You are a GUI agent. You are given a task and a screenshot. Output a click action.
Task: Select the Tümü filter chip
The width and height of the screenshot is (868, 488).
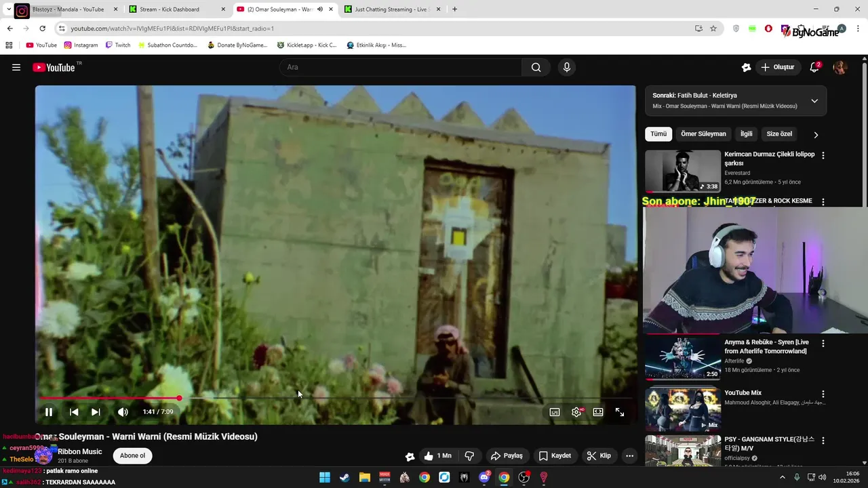[658, 134]
